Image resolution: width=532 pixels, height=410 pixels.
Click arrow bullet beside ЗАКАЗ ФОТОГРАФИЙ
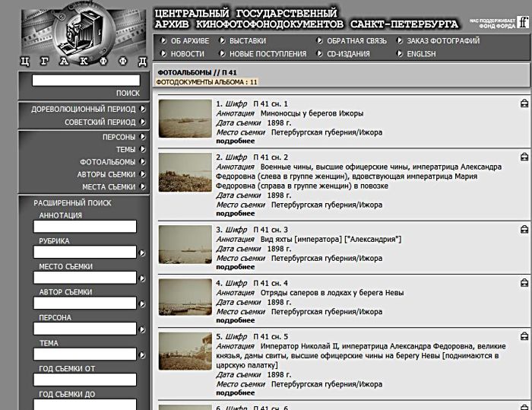[x=400, y=41]
